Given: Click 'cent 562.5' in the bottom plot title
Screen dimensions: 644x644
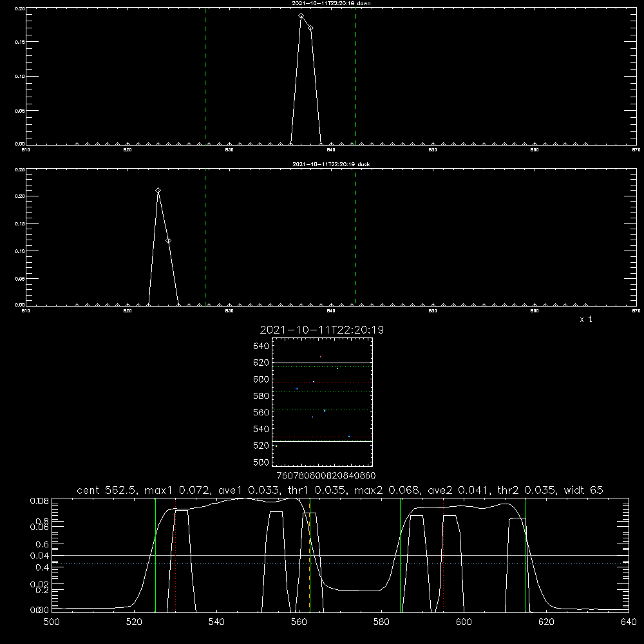Looking at the screenshot, I should (108, 490).
